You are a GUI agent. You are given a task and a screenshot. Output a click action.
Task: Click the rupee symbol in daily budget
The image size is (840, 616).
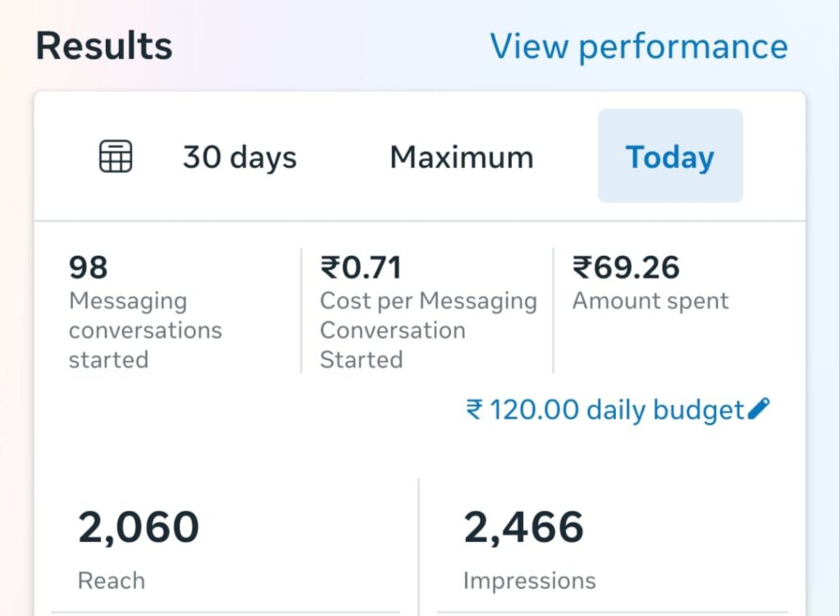[475, 410]
